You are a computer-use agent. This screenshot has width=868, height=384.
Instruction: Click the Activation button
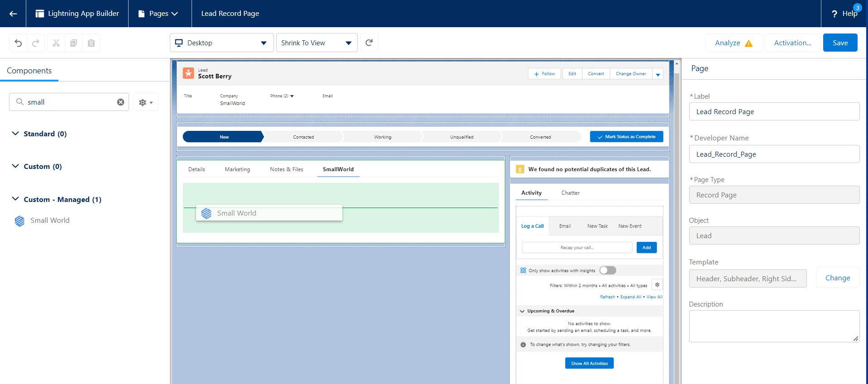(792, 43)
